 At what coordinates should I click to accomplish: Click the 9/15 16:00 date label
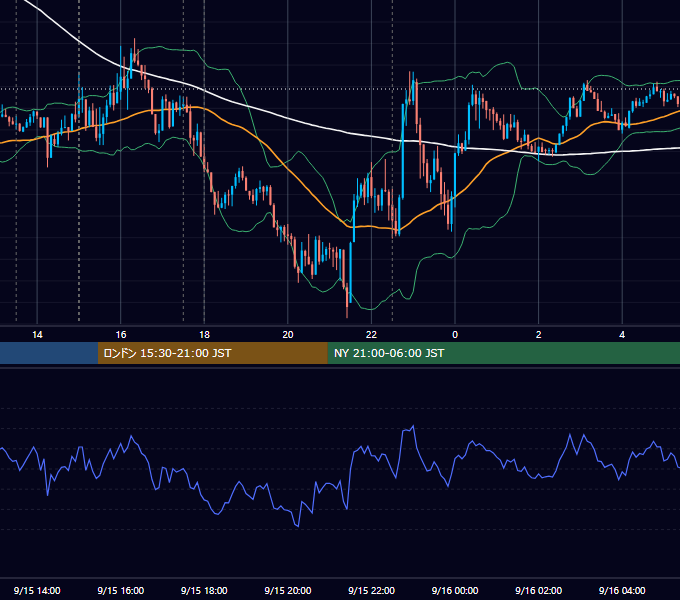click(x=121, y=590)
